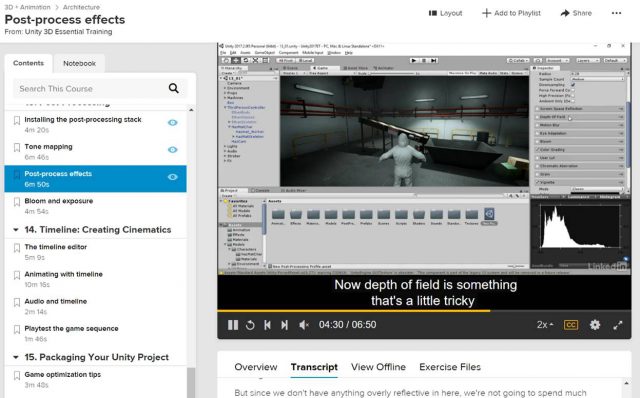The image size is (640, 398).
Task: Play Animating with timeline video
Action: pos(63,274)
